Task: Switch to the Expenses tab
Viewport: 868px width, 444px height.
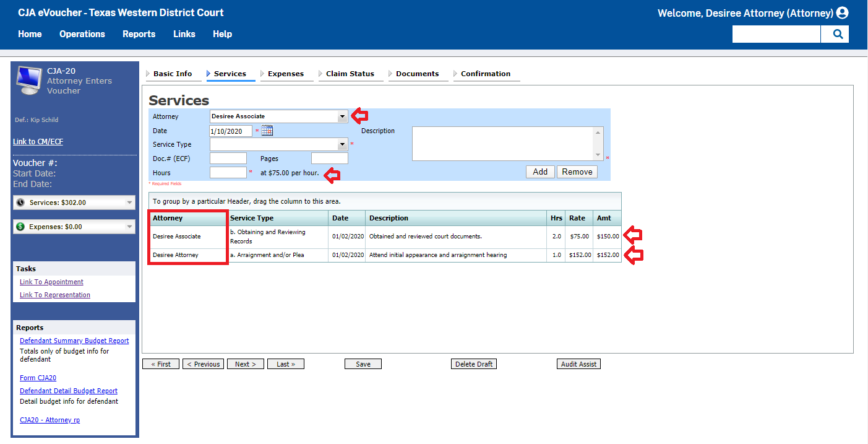Action: pyautogui.click(x=285, y=74)
